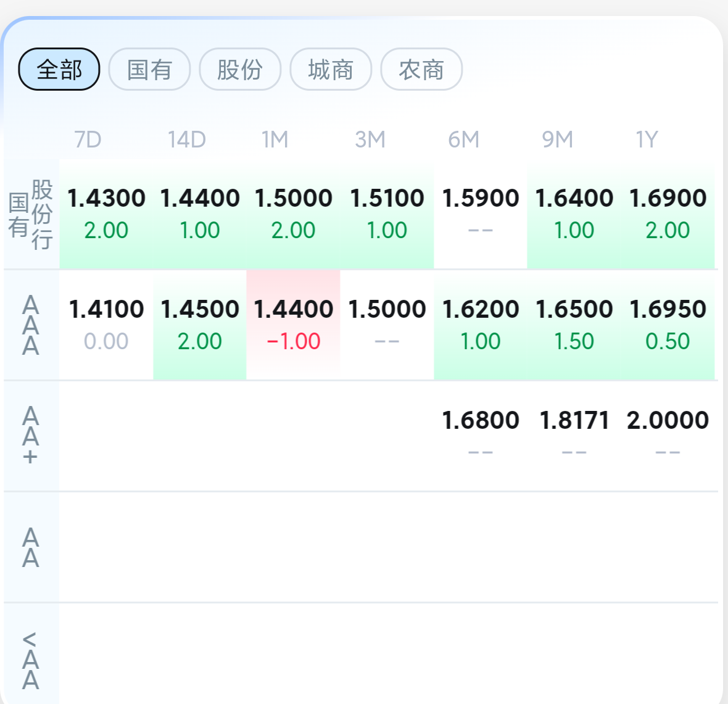Screen dimensions: 728x704
Task: Select the 1M tenor header
Action: (275, 140)
